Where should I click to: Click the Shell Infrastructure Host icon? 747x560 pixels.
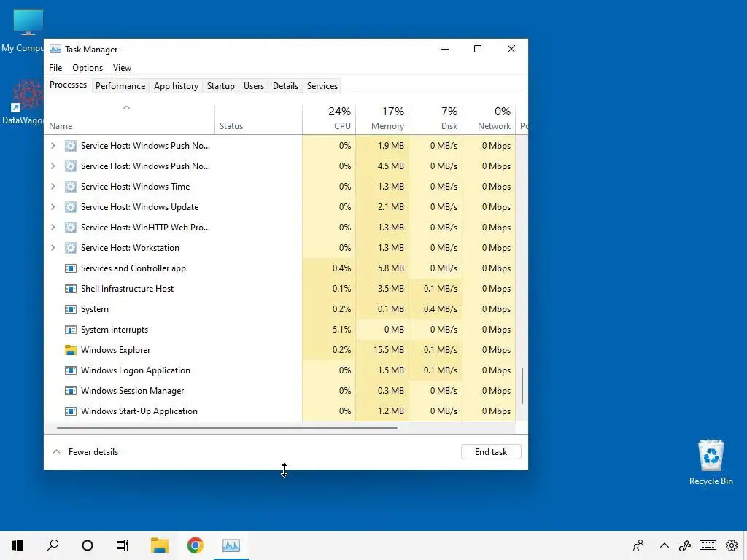coord(71,289)
